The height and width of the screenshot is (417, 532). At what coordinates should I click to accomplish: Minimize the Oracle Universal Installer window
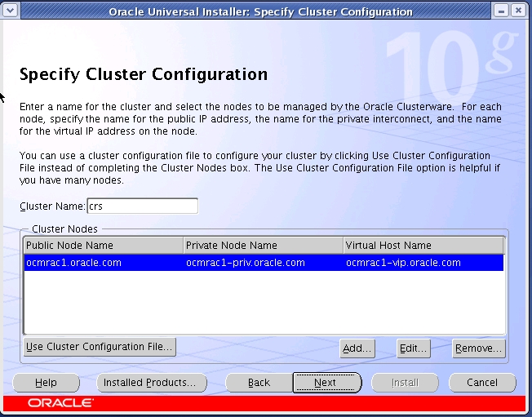pos(501,11)
